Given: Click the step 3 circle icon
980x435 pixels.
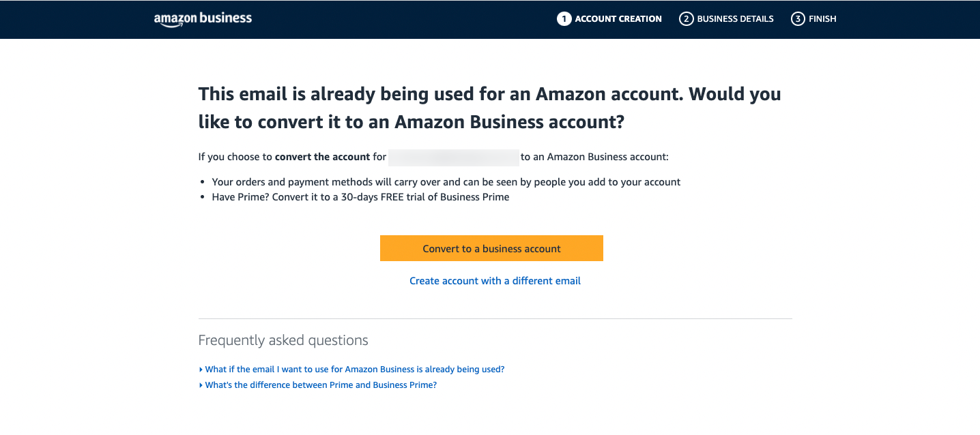Looking at the screenshot, I should coord(798,19).
